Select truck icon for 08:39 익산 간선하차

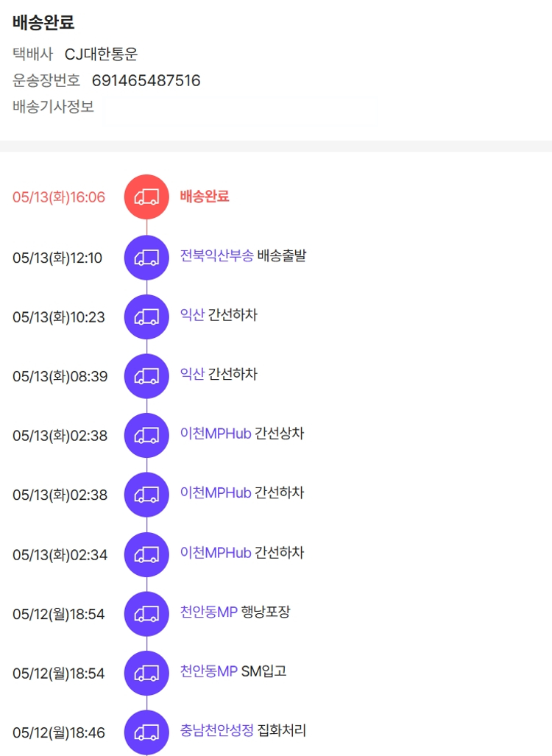[x=146, y=375]
